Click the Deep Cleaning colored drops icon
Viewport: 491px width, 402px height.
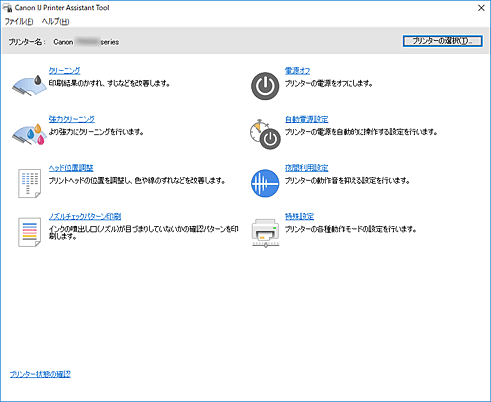click(x=29, y=134)
